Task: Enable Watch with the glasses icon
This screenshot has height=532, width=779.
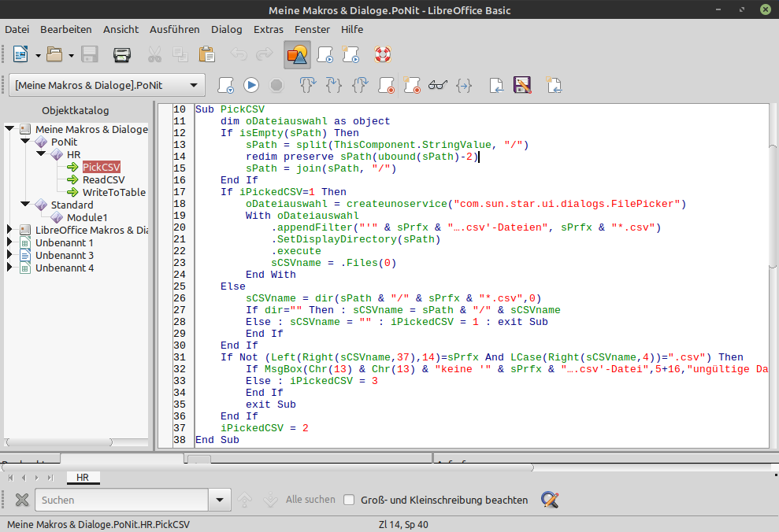Action: (438, 85)
